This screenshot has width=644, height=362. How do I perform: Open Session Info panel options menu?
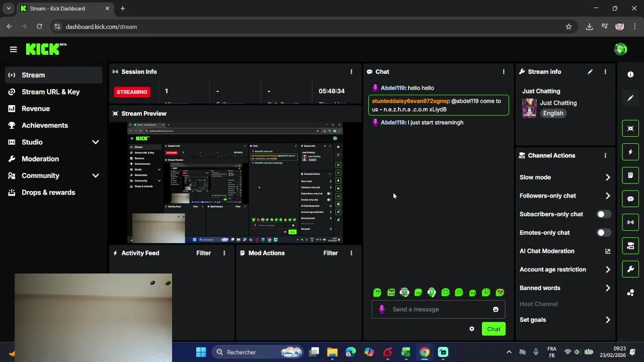351,72
